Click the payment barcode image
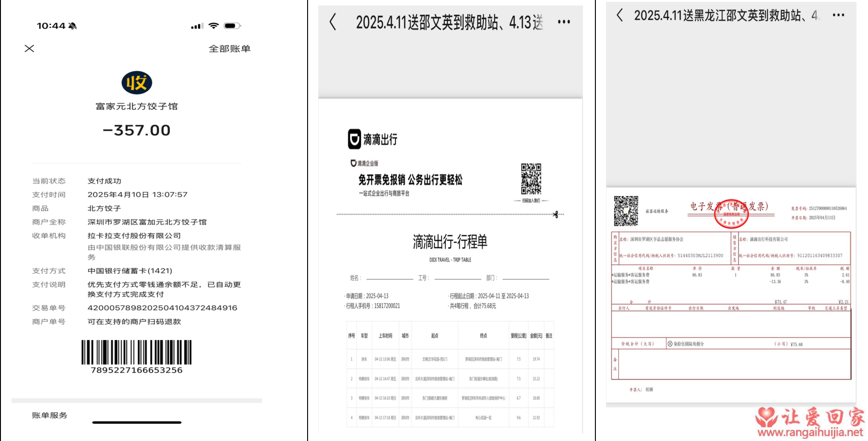868x441 pixels. click(136, 353)
